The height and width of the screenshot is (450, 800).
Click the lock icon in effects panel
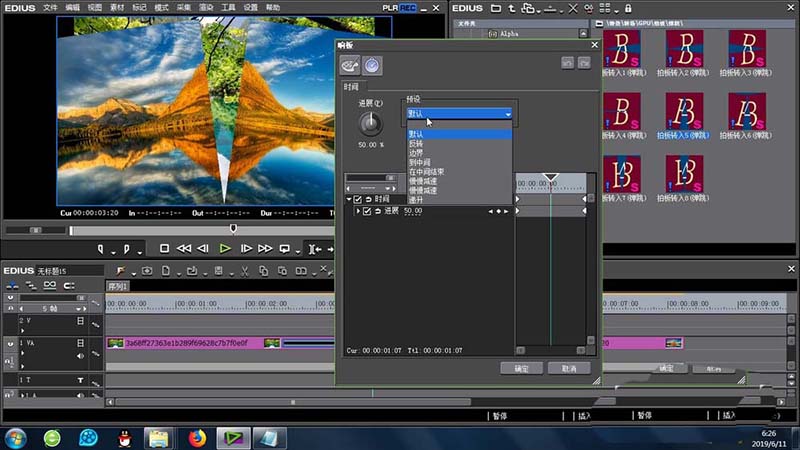(x=628, y=8)
